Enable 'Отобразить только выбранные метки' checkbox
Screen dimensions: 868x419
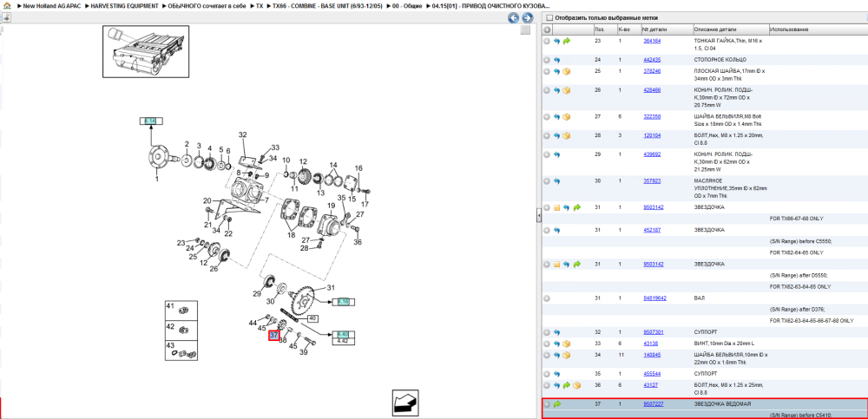(549, 17)
